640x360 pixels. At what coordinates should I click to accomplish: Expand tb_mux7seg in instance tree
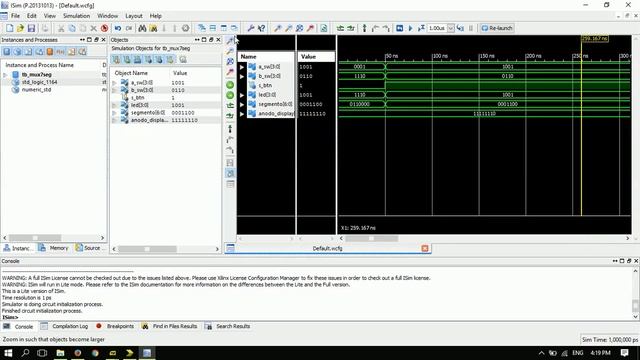coord(5,75)
